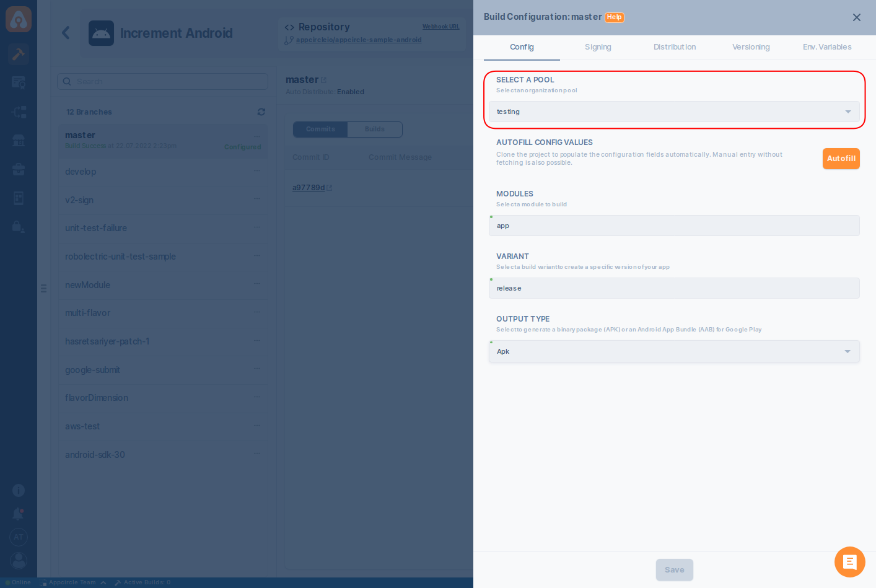Viewport: 876px width, 588px height.
Task: Click Active Builds: 0 in status bar
Action: point(142,582)
